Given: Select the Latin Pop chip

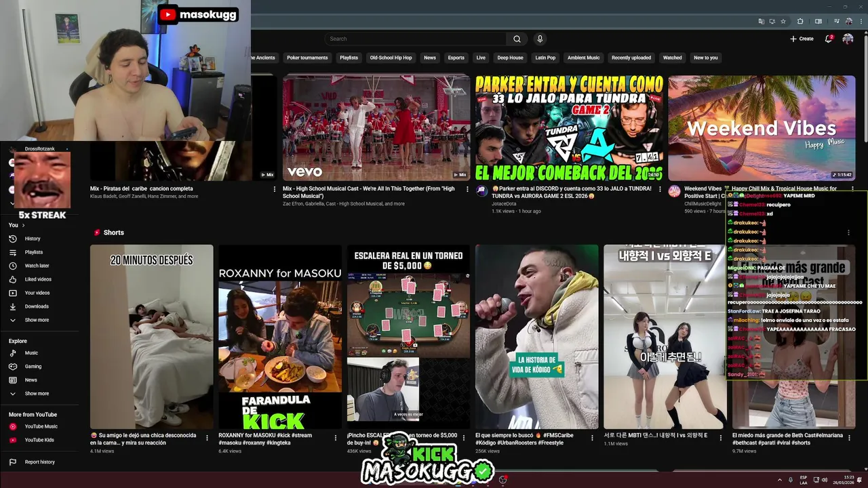Looking at the screenshot, I should [x=545, y=58].
